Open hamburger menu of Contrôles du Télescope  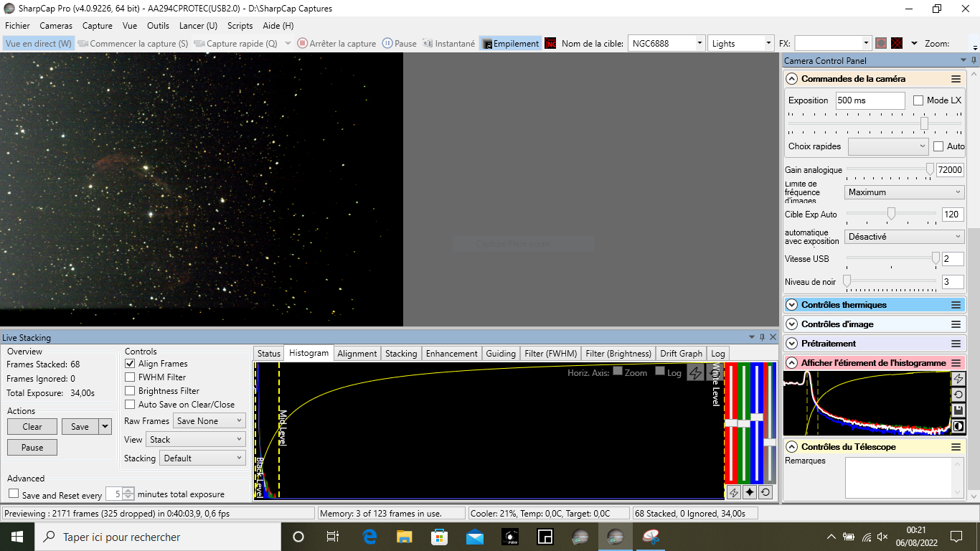click(x=956, y=447)
